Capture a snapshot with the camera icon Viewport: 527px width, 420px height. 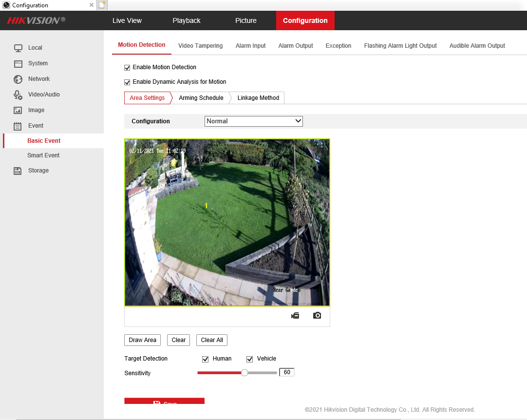pos(317,316)
